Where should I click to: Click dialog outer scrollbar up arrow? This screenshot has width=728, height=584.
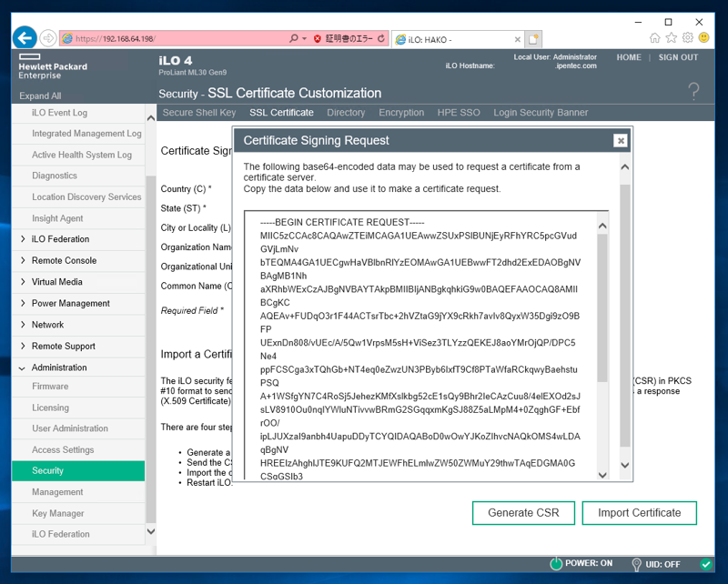coord(625,167)
